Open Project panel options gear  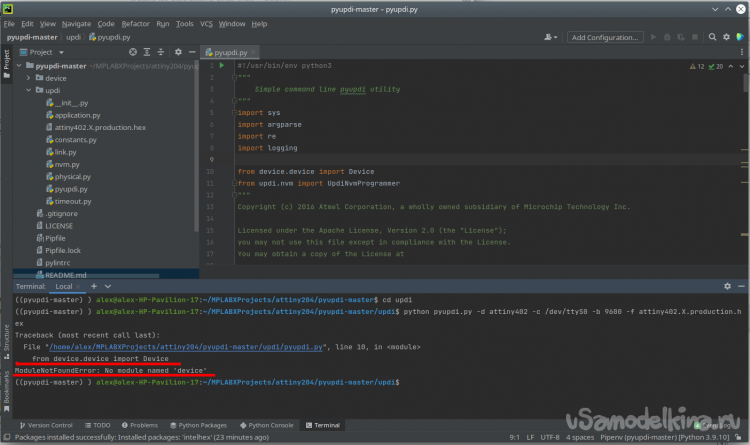[x=179, y=52]
